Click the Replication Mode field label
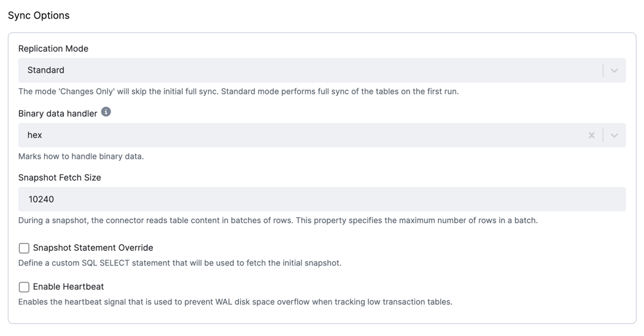Screen dimensions: 644x336 [x=53, y=48]
